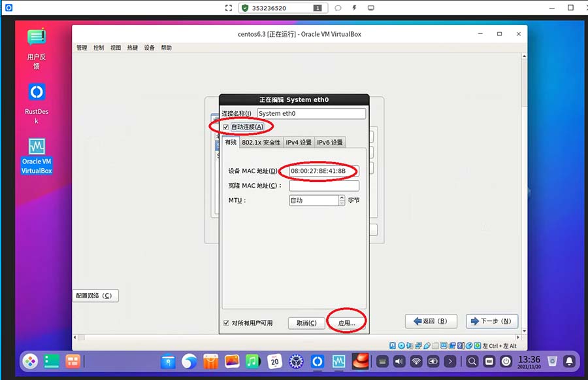588x380 pixels.
Task: Click the red CentOS VM dock icon
Action: pos(361,362)
